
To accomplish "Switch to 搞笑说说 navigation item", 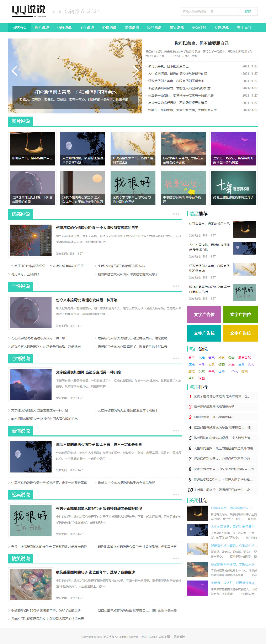I will (177, 27).
